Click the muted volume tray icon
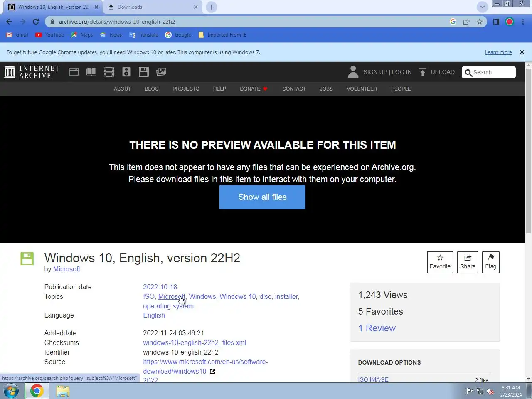Viewport: 532px width, 399px height. 490,391
